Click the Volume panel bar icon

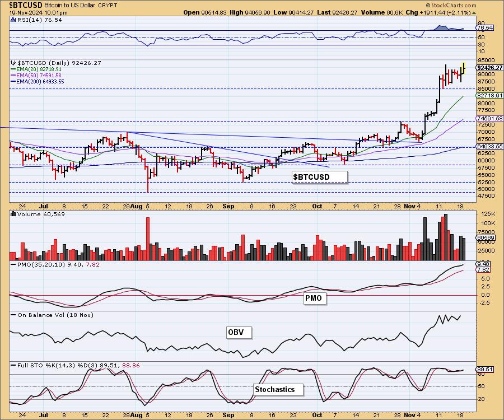[13, 214]
